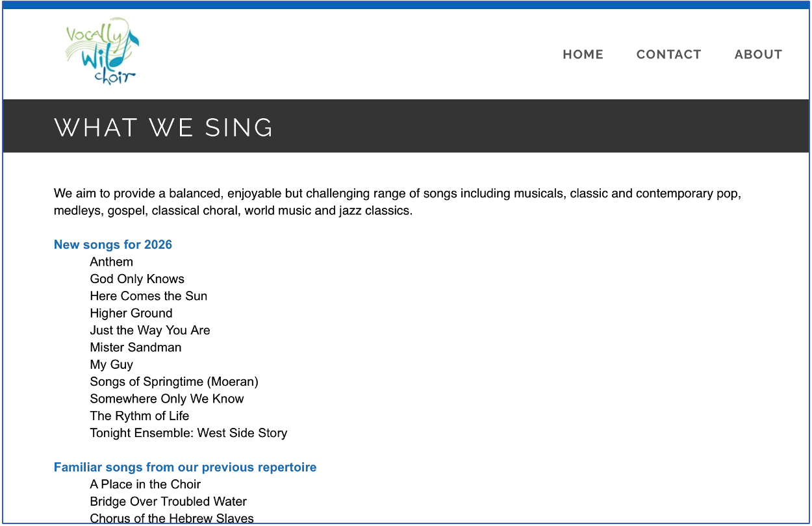Click the What We Sing heading

tap(164, 127)
